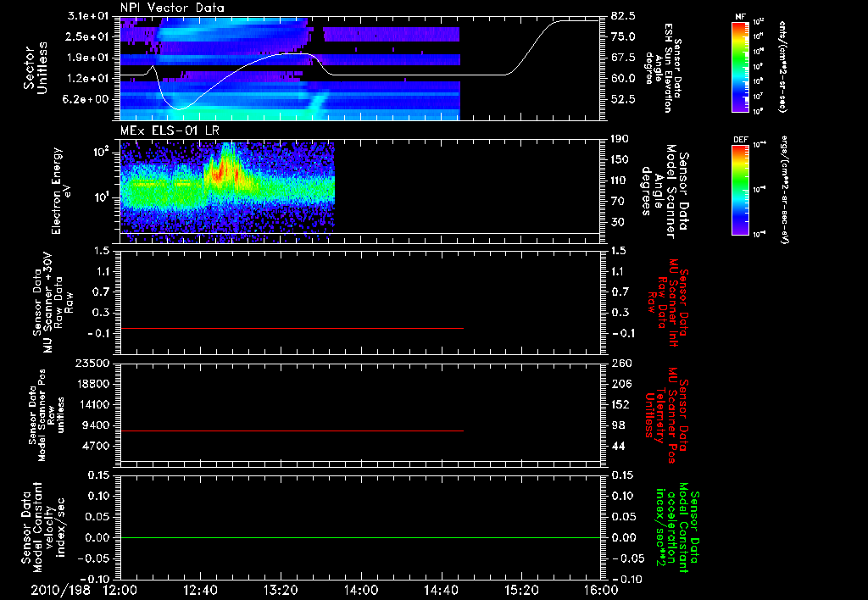Viewport: 868px width, 600px height.
Task: Click the 'cnts/(cm**2-sr-sec)' units label
Action: (x=782, y=66)
